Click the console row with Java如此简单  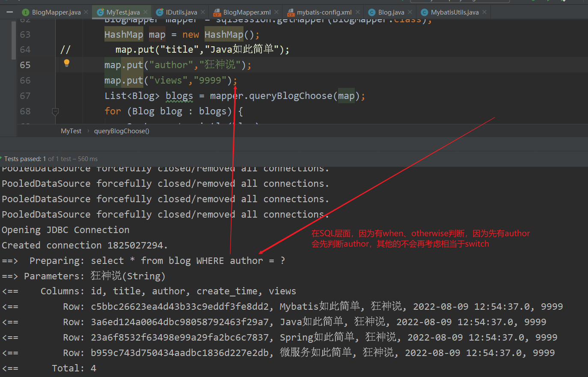coord(274,322)
